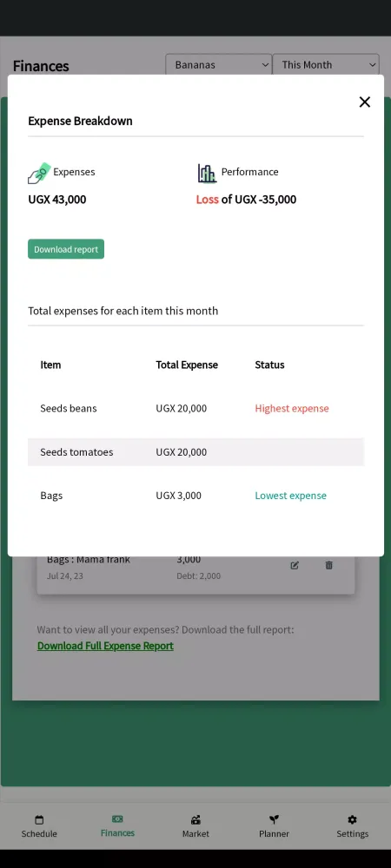This screenshot has height=868, width=391.
Task: Click the Total Expense column header
Action: click(187, 365)
